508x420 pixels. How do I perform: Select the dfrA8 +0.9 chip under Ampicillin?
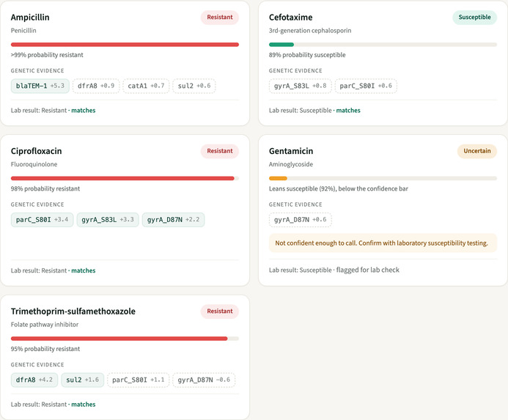coord(96,86)
